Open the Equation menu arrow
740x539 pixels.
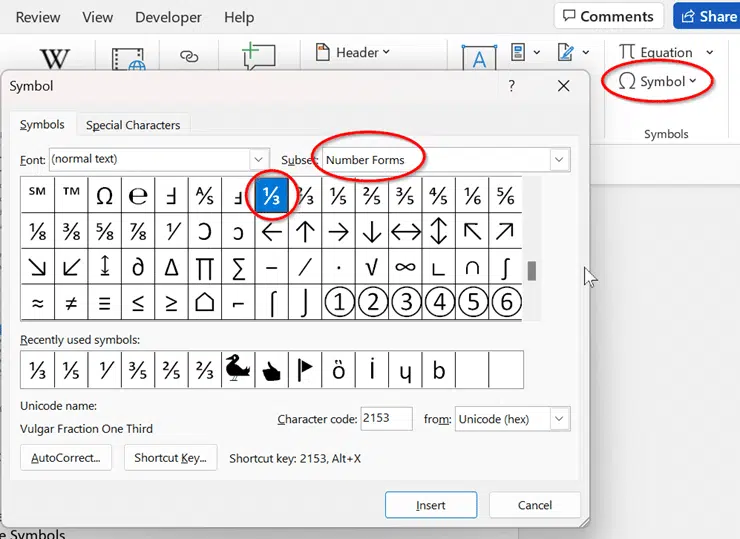point(709,52)
